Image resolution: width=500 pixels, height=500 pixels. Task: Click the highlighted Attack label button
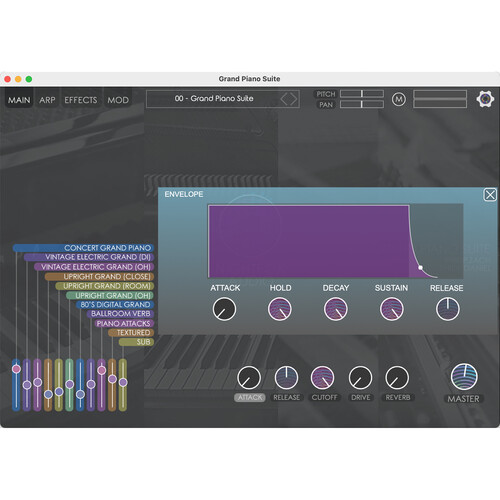250,397
